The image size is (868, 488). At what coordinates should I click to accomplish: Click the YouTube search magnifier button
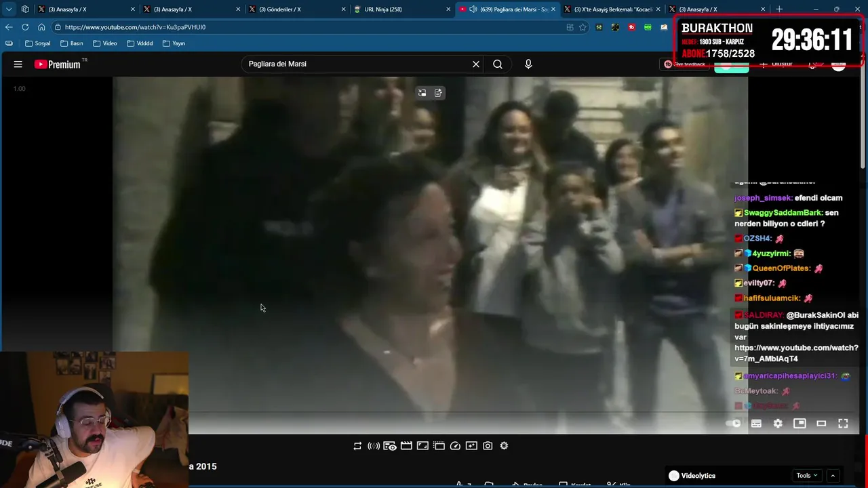pos(498,64)
